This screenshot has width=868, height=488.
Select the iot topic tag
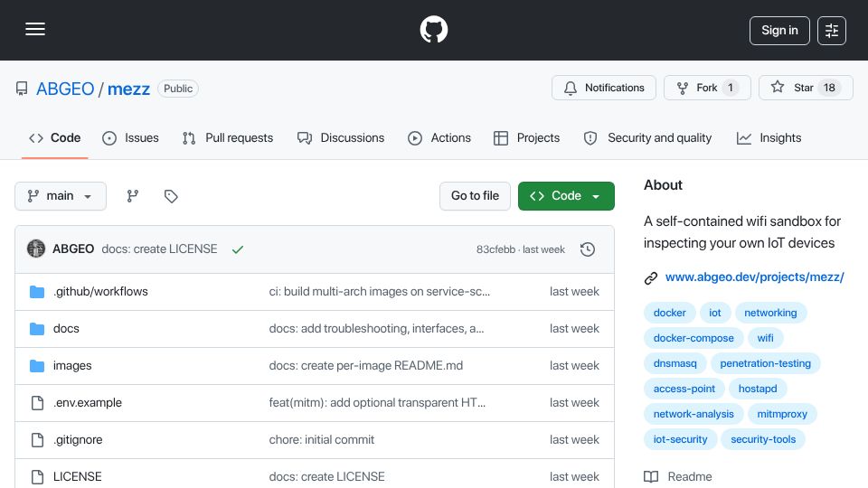tap(715, 314)
